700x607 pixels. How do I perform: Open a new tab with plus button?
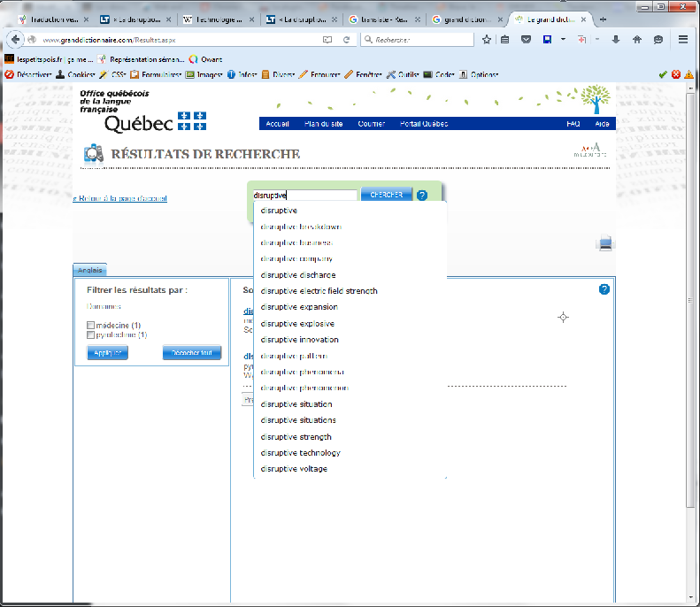tap(604, 19)
